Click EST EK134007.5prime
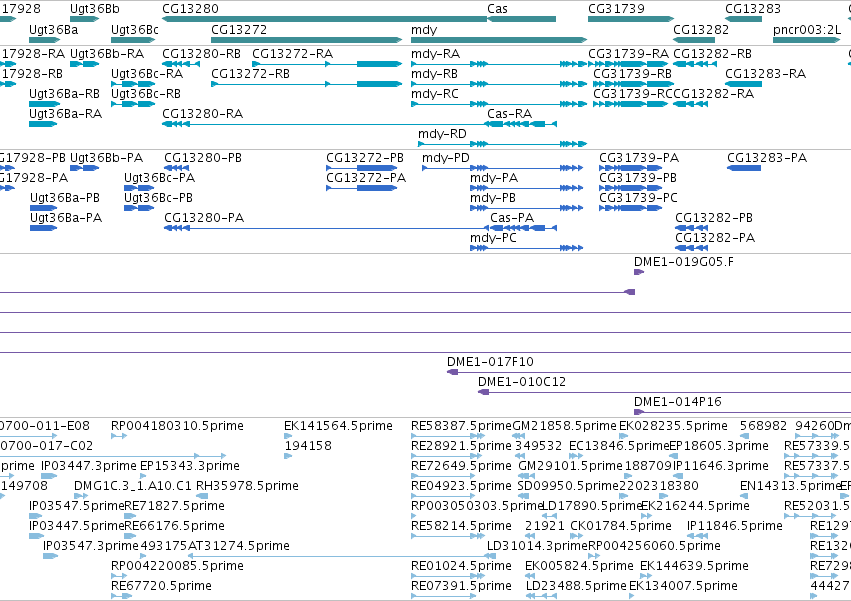 (x=683, y=586)
